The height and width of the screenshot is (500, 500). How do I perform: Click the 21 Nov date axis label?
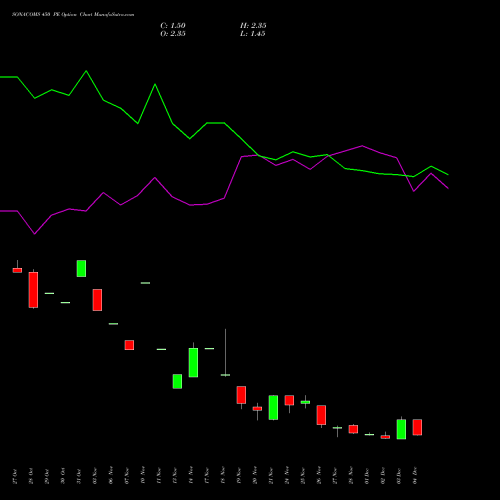point(271,476)
